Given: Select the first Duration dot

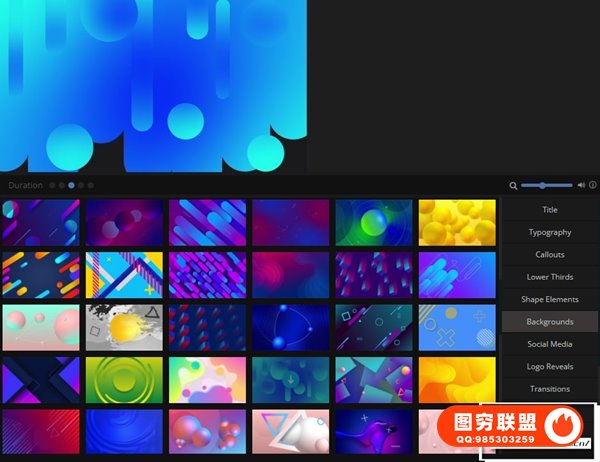Looking at the screenshot, I should (52, 185).
